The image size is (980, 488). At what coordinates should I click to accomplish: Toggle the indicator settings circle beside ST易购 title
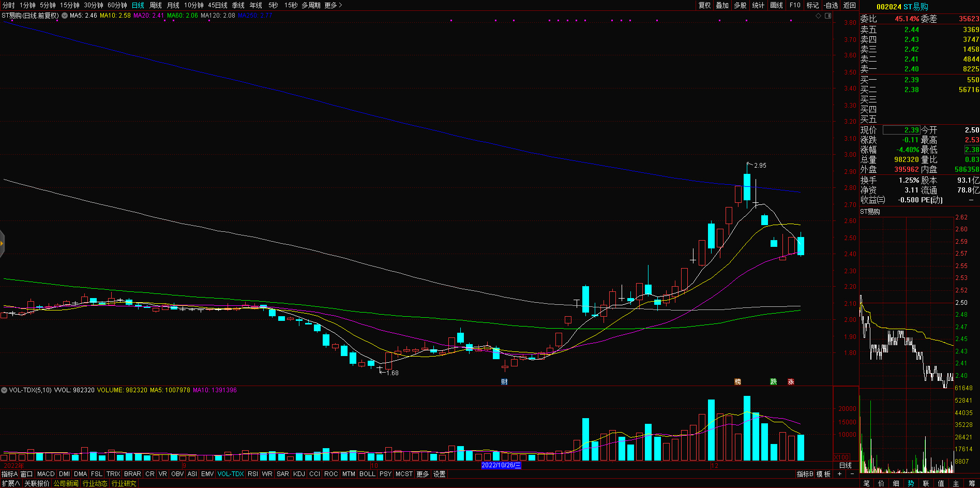pyautogui.click(x=65, y=16)
